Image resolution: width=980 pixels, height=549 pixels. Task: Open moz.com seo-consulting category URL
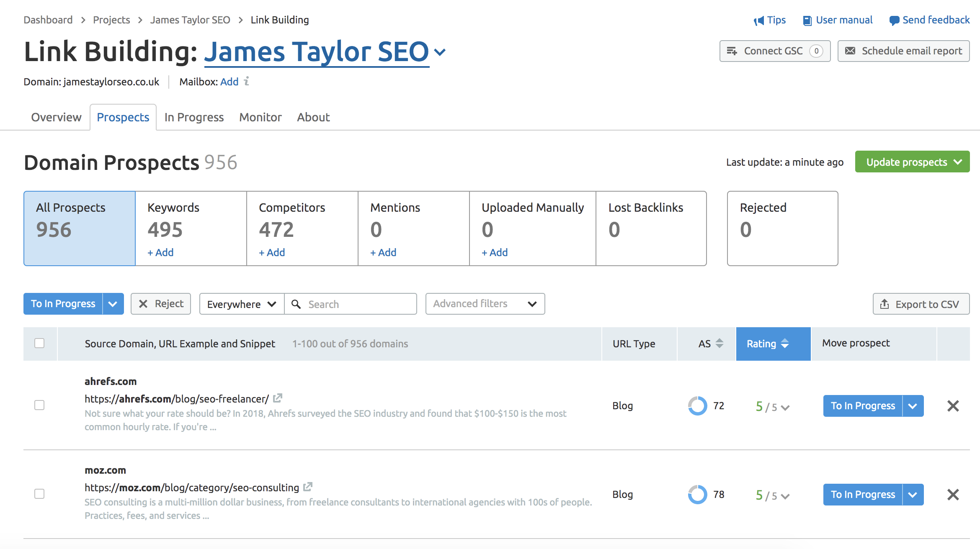tap(192, 487)
